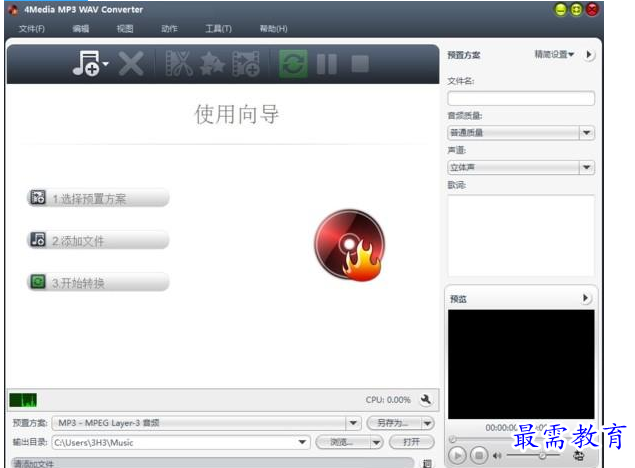The image size is (635, 468).
Task: Click the red disc burn logo
Action: click(350, 245)
